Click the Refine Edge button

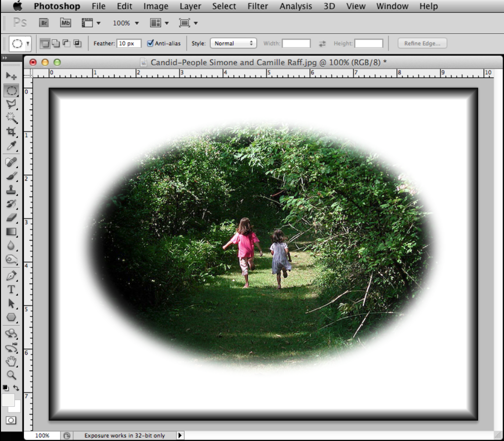click(x=422, y=43)
